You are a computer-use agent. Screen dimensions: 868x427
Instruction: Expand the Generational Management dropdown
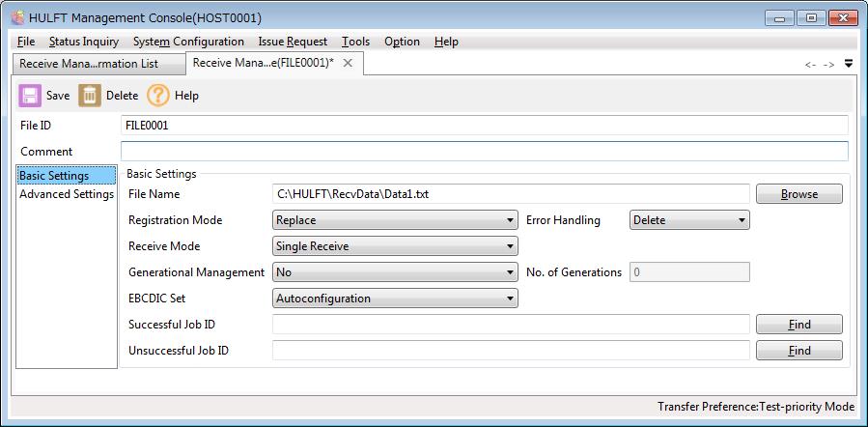pos(395,272)
